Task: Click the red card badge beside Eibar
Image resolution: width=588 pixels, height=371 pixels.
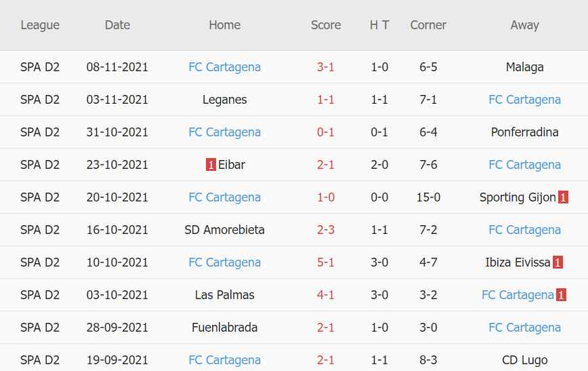Action: pyautogui.click(x=211, y=165)
